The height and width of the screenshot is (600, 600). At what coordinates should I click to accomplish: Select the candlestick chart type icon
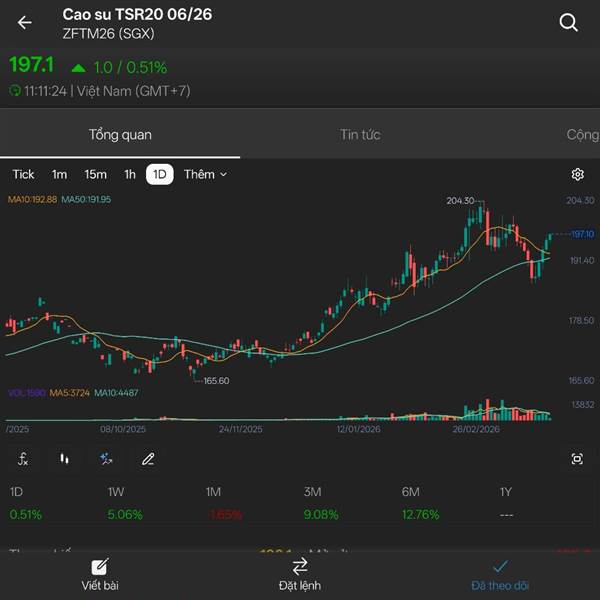click(x=65, y=459)
